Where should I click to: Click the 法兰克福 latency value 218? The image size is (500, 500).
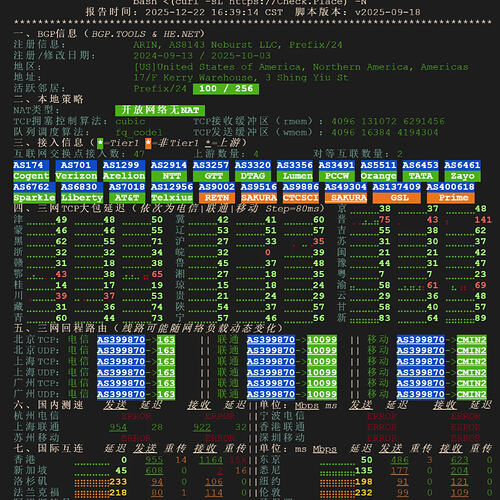(x=118, y=493)
